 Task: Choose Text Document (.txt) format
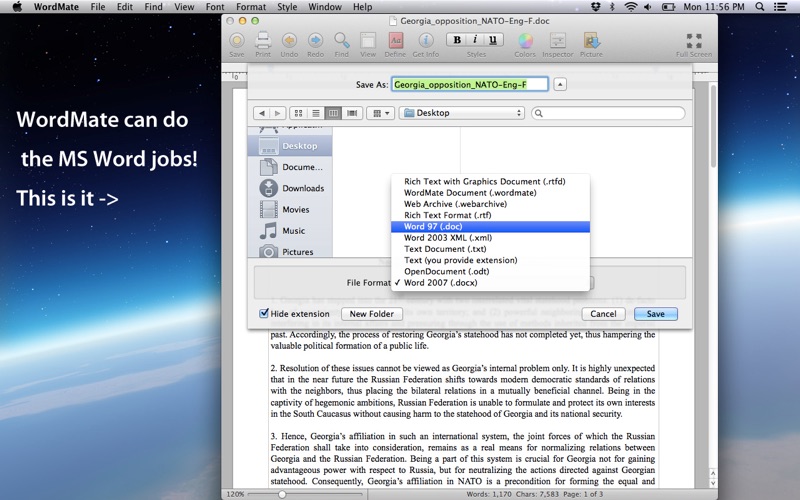coord(490,249)
